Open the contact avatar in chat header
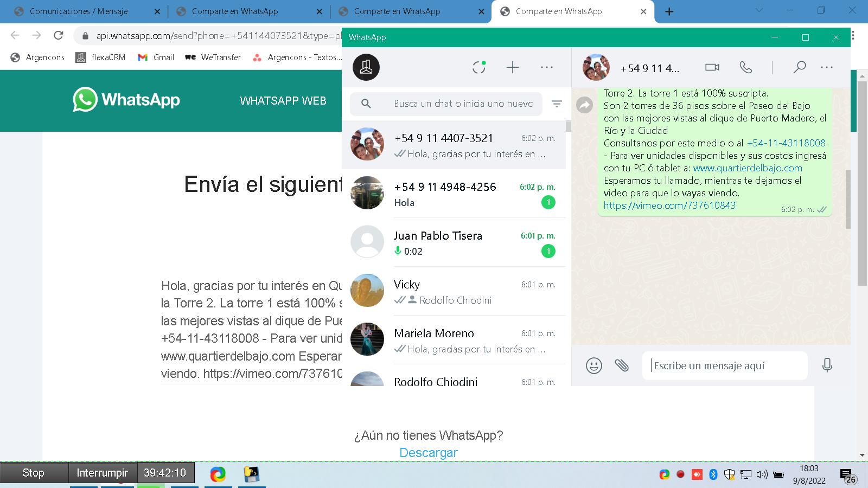 (x=596, y=67)
